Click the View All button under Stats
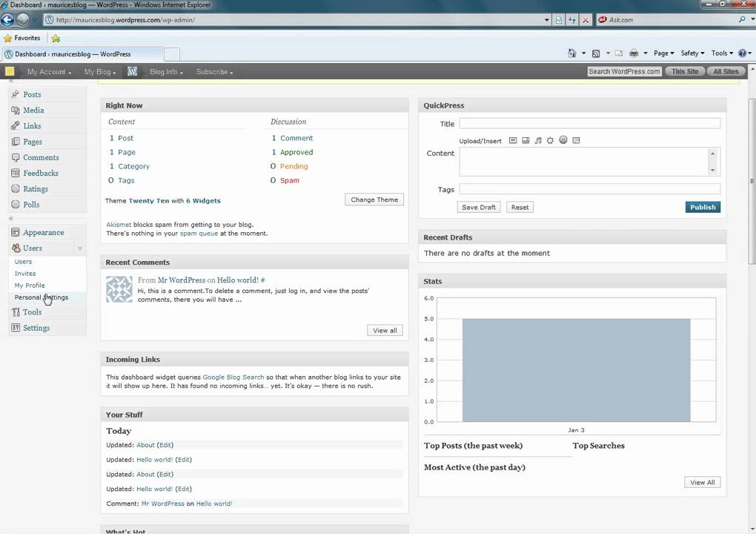 click(x=702, y=482)
